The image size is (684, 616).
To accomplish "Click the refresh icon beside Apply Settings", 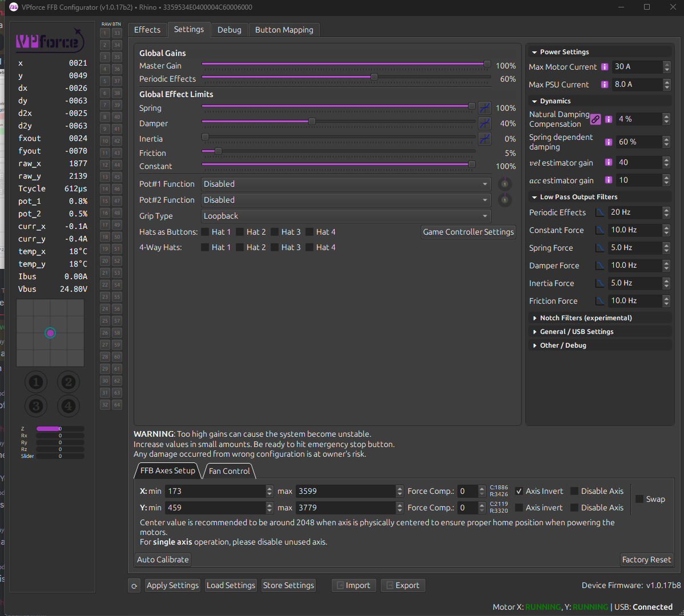I will pyautogui.click(x=134, y=586).
